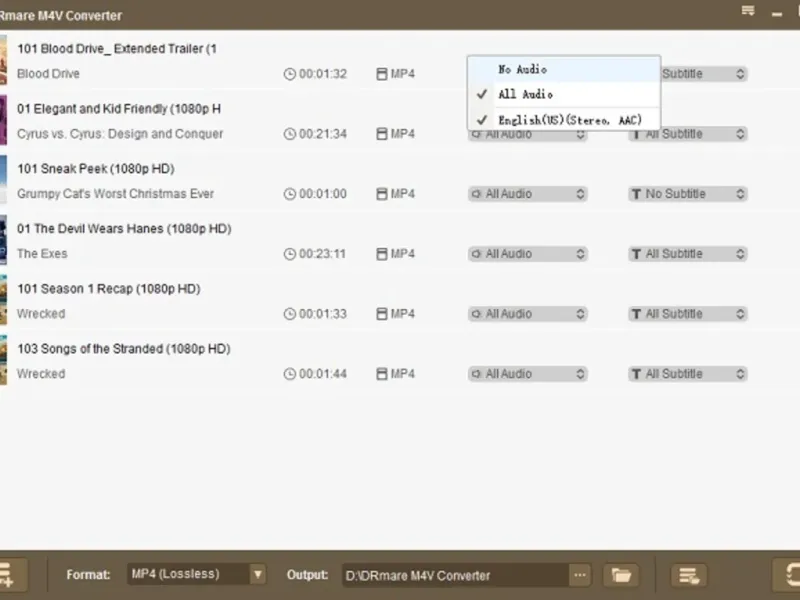Browse output path with the ellipsis button
This screenshot has height=600, width=800.
point(580,576)
